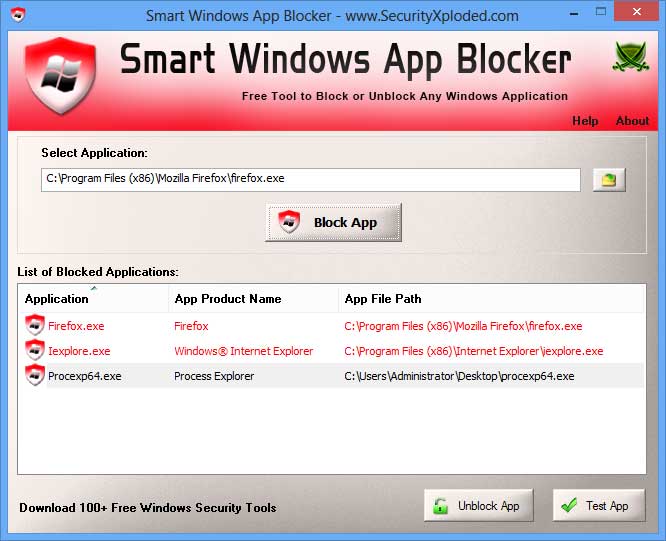Click the red shield logo in header

coord(59,77)
